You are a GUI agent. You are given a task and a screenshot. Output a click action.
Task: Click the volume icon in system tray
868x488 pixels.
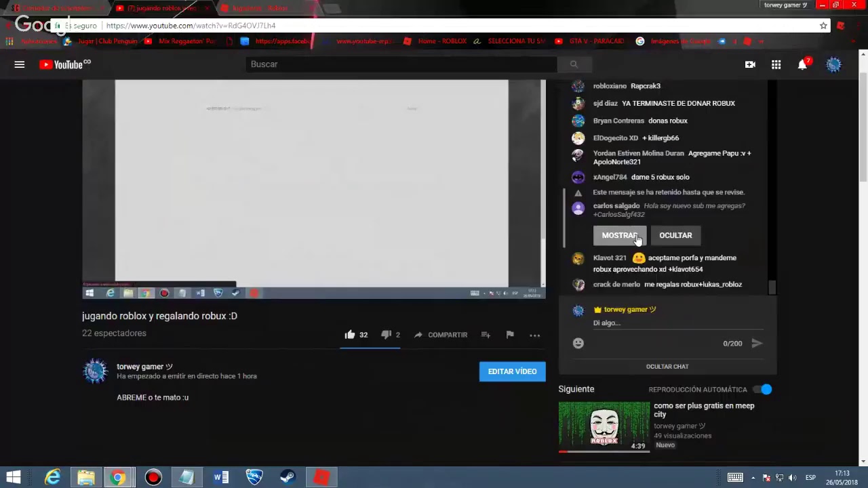(x=793, y=478)
